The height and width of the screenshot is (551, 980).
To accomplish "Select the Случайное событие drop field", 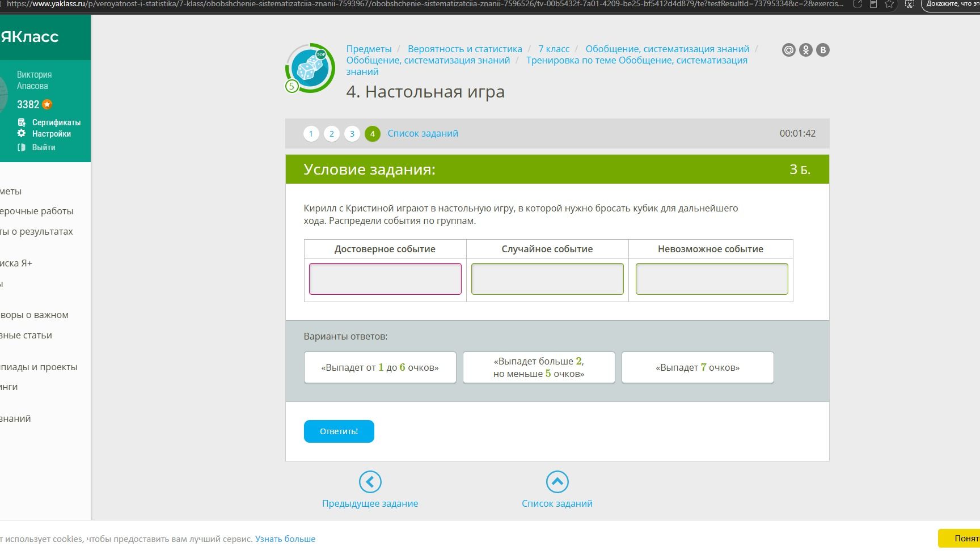I will tap(547, 279).
